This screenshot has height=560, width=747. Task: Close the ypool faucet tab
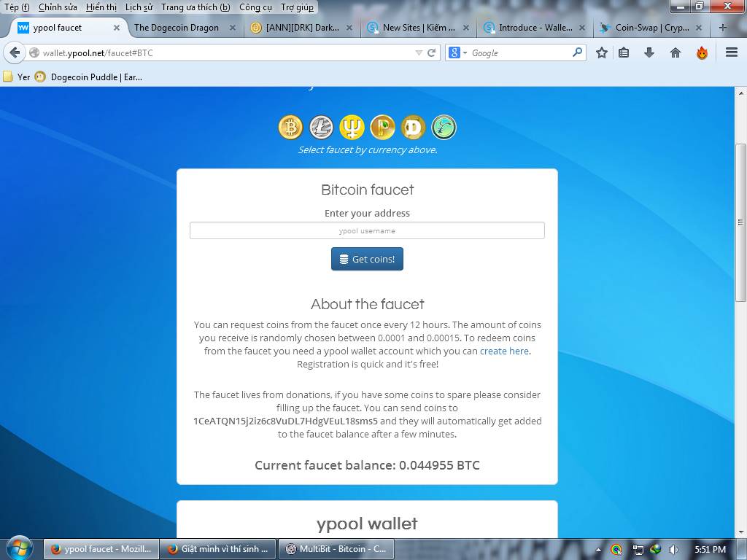116,28
